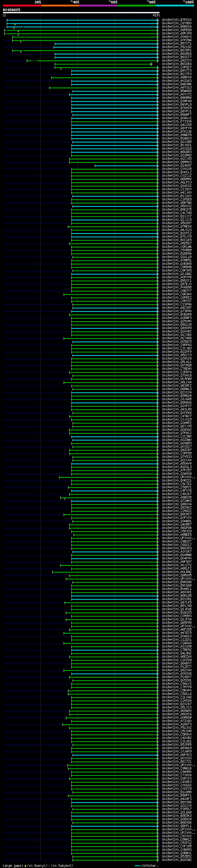Select the UniRef100_Q8HTL1 label
This screenshot has width=197, height=868.
pyautogui.click(x=177, y=826)
